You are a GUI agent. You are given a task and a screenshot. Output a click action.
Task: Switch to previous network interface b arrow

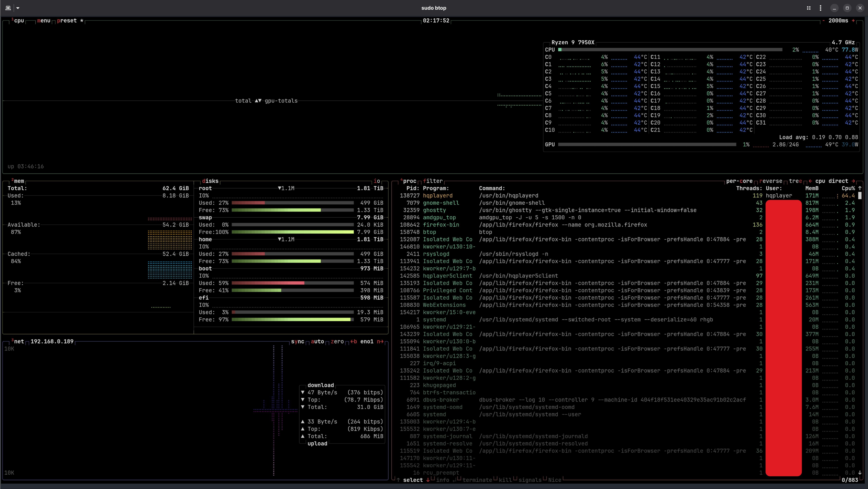coord(353,341)
